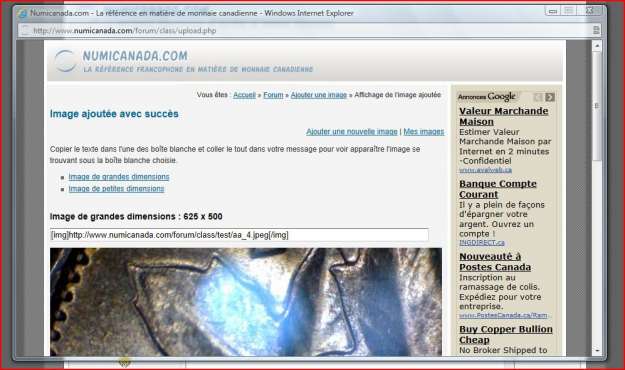This screenshot has height=370, width=625.
Task: Show previous Google ads with left arrow
Action: click(x=538, y=97)
